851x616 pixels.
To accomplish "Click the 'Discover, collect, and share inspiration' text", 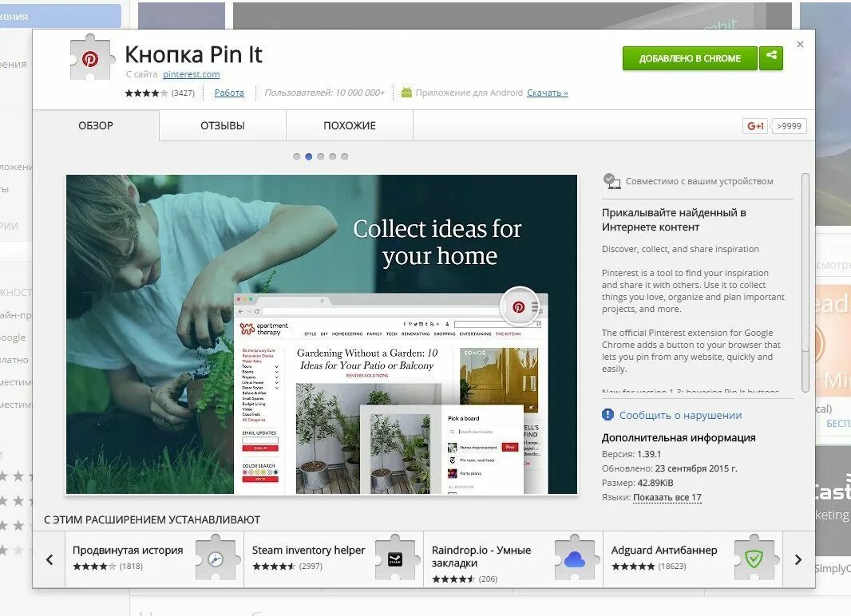I will coord(681,249).
